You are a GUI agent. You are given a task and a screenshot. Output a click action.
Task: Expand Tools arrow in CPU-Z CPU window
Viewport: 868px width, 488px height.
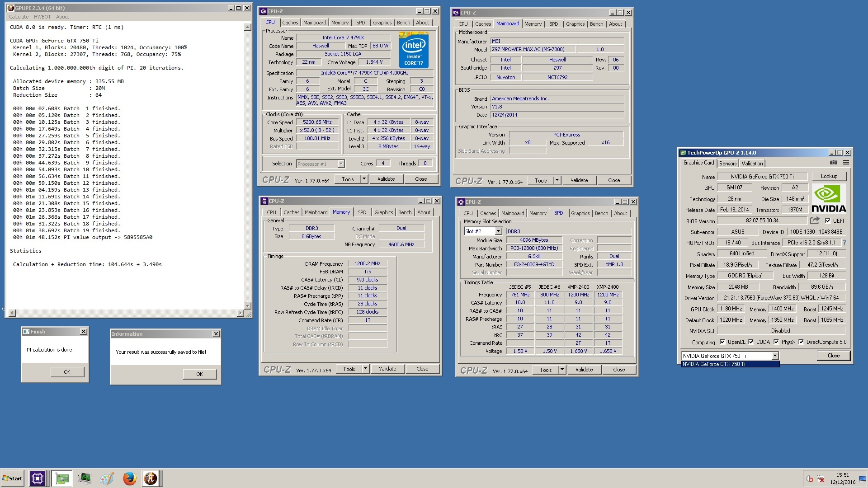[x=364, y=179]
